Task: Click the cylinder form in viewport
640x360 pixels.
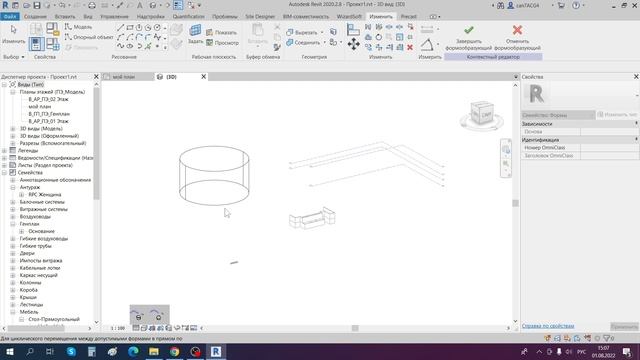Action: pyautogui.click(x=214, y=176)
